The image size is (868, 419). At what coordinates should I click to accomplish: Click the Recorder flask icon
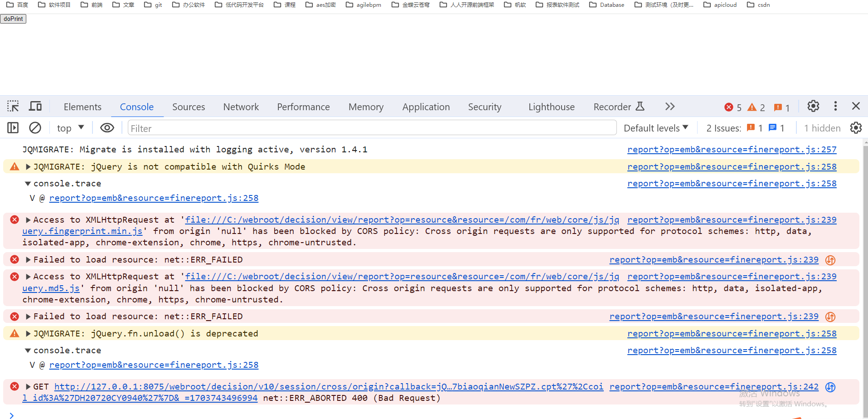click(640, 106)
